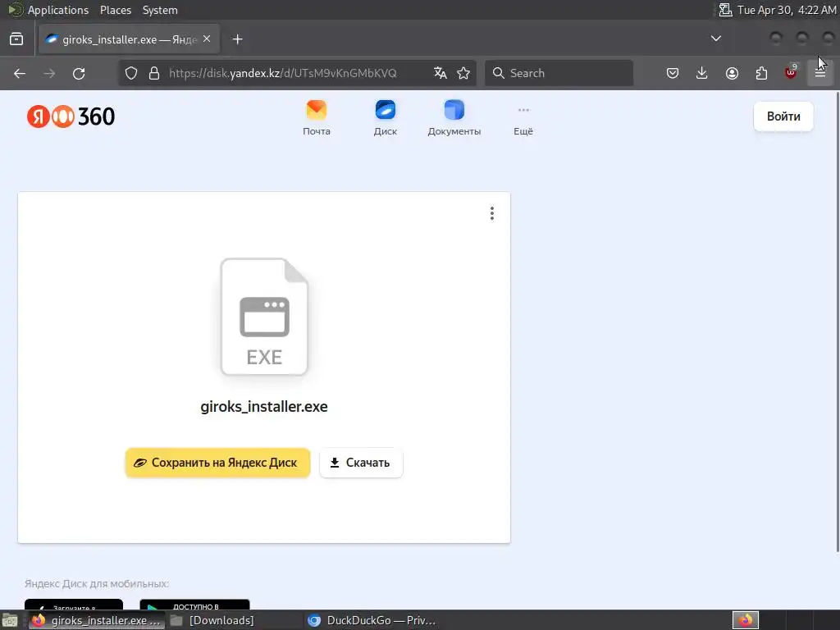Bookmark this page with star
Screen dimensions: 840x630
pos(464,73)
